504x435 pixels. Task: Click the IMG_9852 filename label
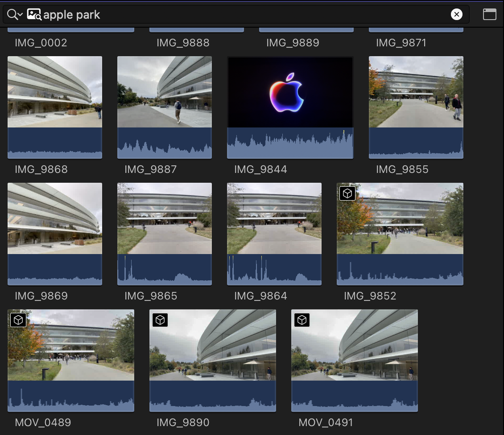coord(370,296)
